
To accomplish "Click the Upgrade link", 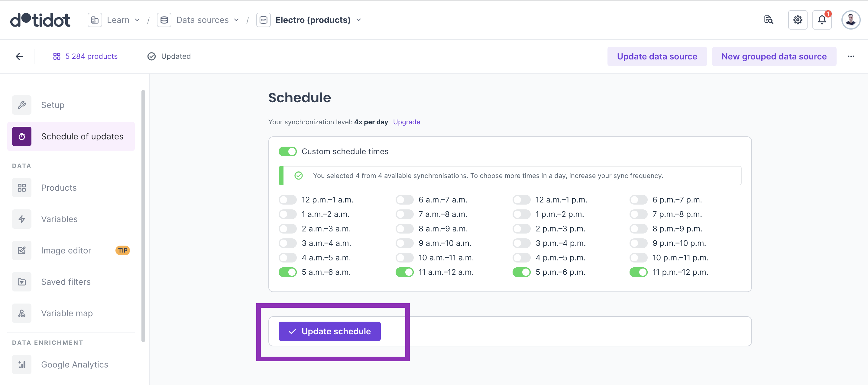I will click(406, 122).
